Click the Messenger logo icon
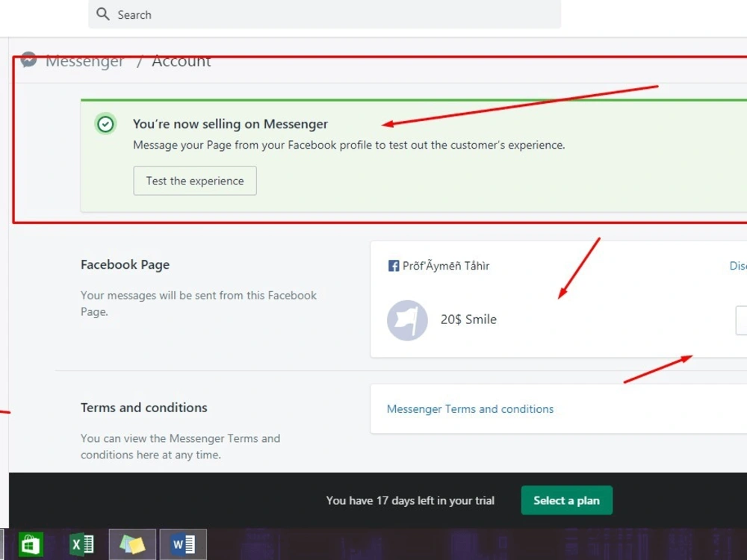 click(x=28, y=60)
